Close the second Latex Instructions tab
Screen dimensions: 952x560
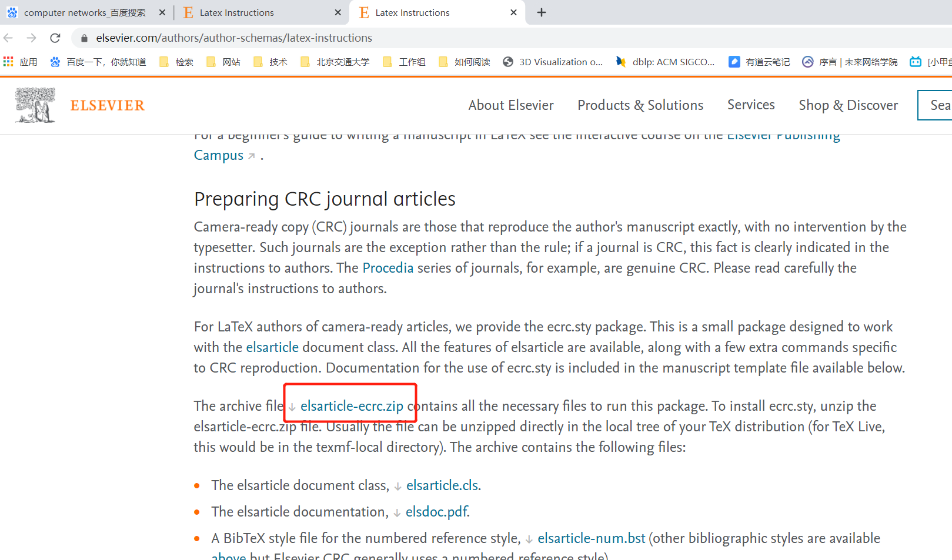[x=338, y=12]
